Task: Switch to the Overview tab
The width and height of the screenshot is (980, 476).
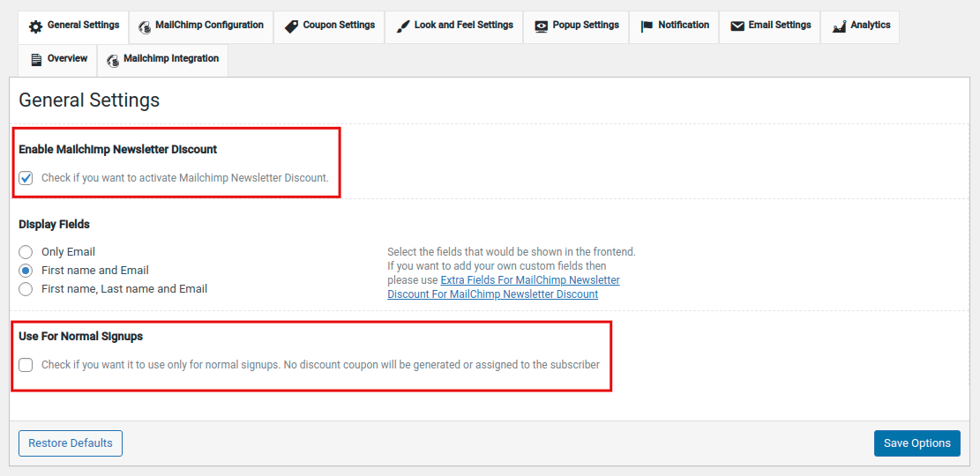Action: (57, 60)
